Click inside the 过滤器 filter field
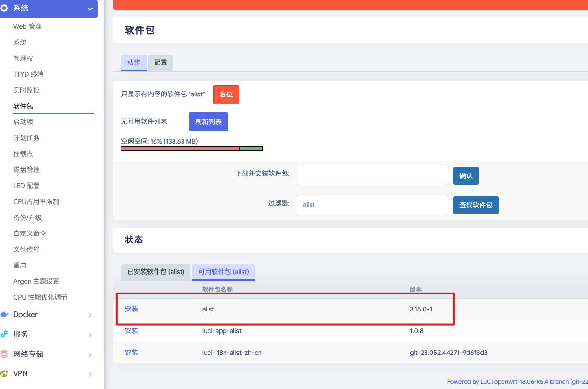This screenshot has height=389, width=588. 372,205
